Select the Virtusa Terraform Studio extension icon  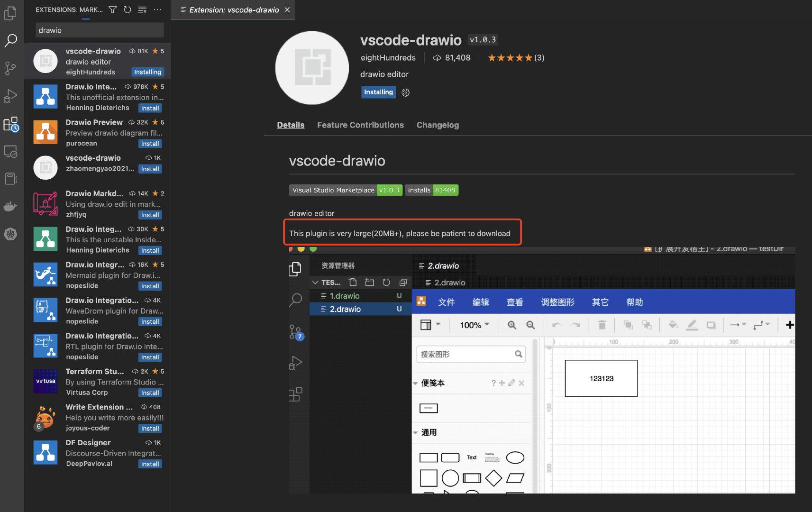tap(46, 381)
